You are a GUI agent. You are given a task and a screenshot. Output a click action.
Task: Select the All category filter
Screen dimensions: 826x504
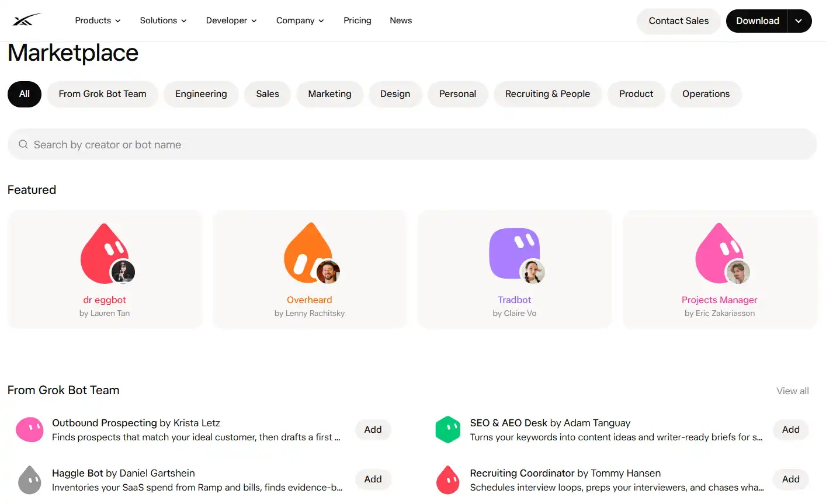coord(25,94)
